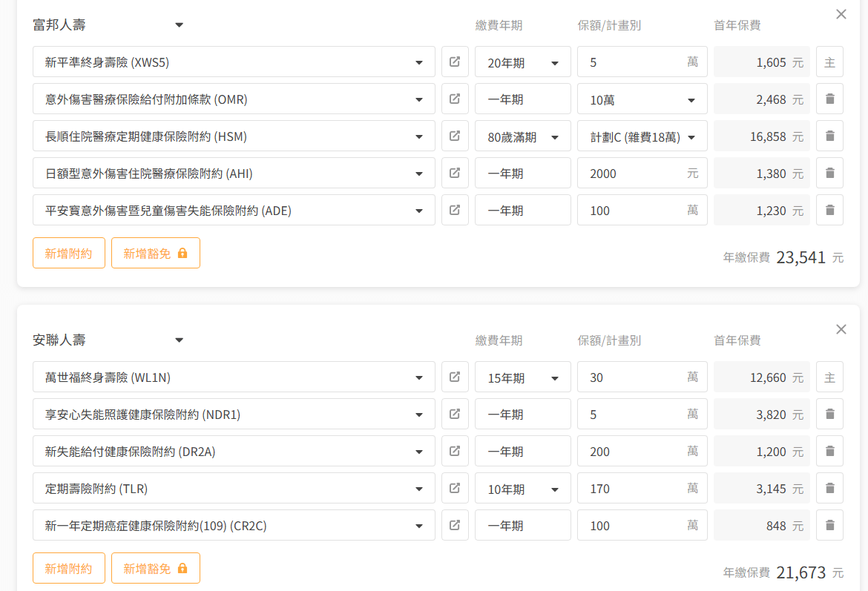Delete the 定期壽險附約 (TLR) rider
The height and width of the screenshot is (591, 868).
pos(829,488)
